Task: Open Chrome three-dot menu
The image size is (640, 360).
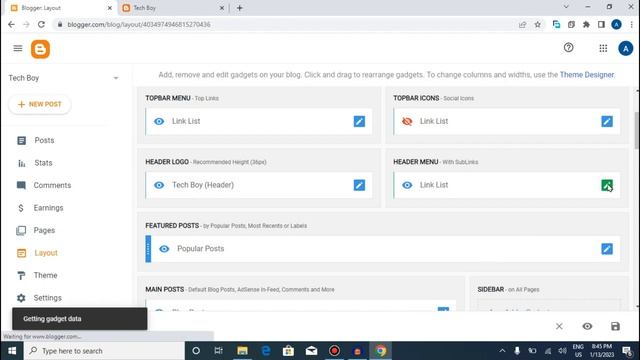Action: click(631, 24)
